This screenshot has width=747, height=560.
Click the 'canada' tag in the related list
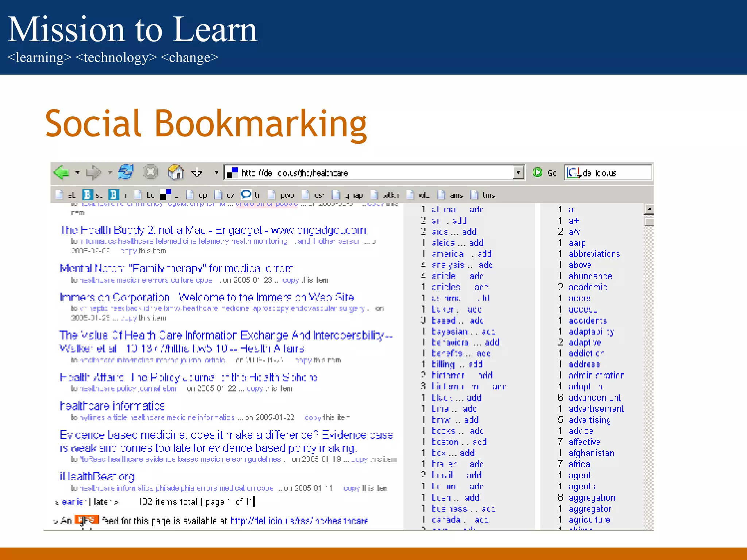(446, 520)
